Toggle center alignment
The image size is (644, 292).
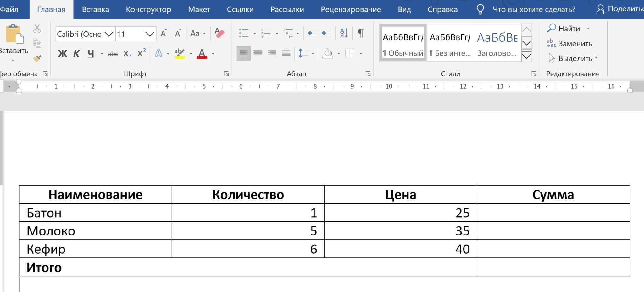[x=258, y=53]
